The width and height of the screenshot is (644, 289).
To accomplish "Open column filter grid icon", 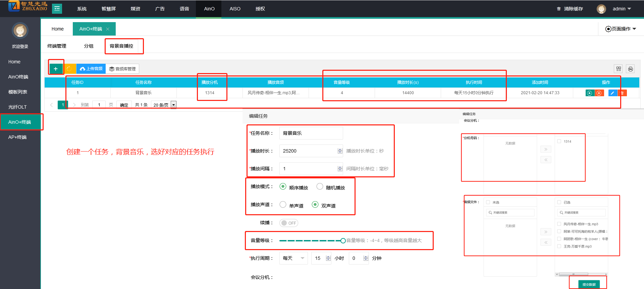I will [619, 69].
